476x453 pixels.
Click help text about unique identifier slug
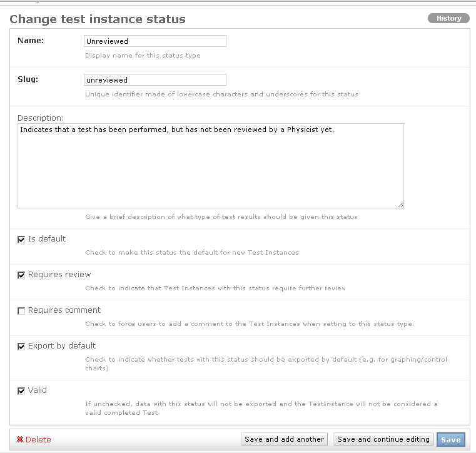point(221,94)
